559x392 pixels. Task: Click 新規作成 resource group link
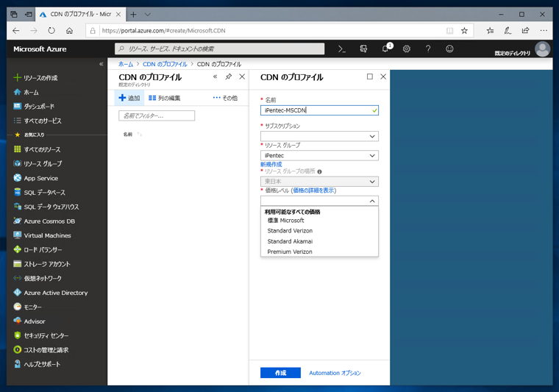click(271, 164)
